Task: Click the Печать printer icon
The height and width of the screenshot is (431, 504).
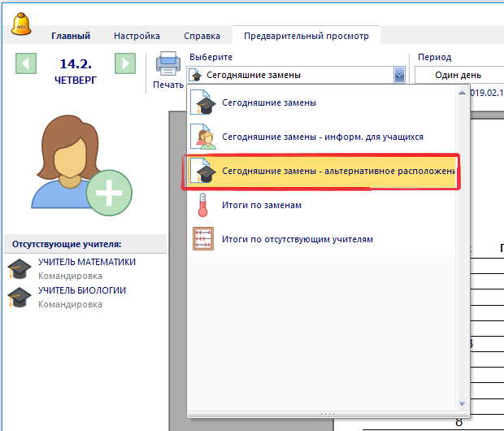Action: (167, 63)
